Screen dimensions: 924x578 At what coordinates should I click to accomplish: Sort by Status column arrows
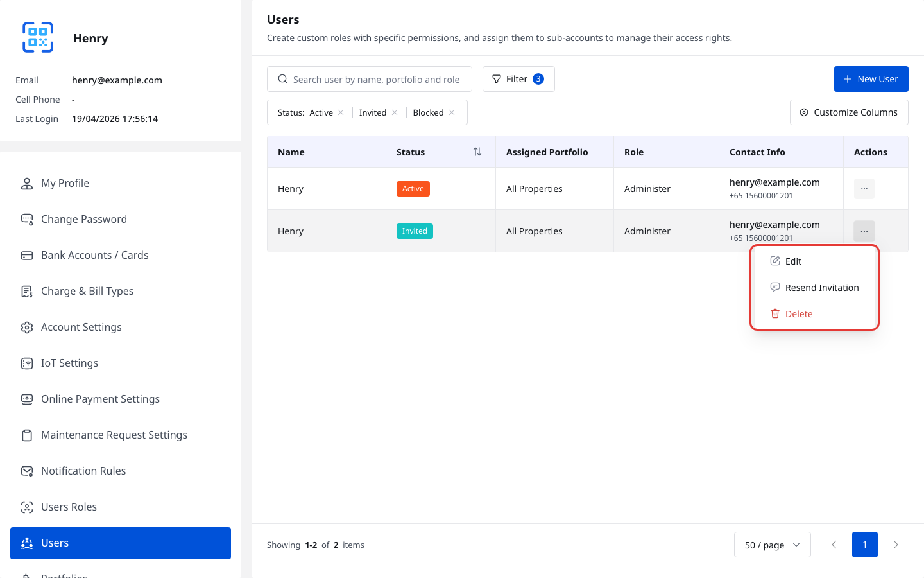(x=477, y=152)
